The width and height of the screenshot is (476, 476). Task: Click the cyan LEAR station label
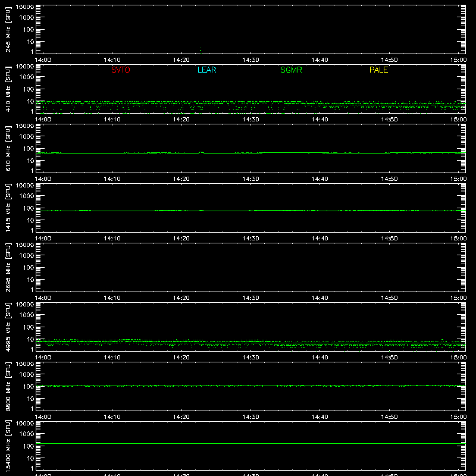[x=206, y=70]
